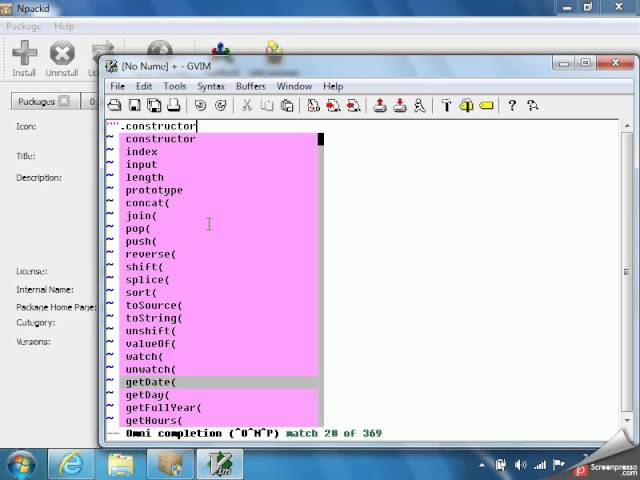Choose 'toString(' completion entry
Viewport: 640px width, 480px height.
(x=218, y=318)
